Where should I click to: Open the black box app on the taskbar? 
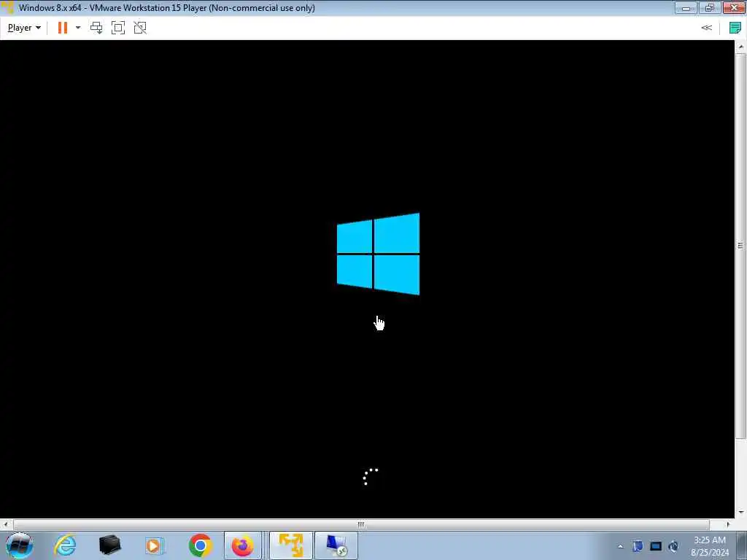point(110,545)
